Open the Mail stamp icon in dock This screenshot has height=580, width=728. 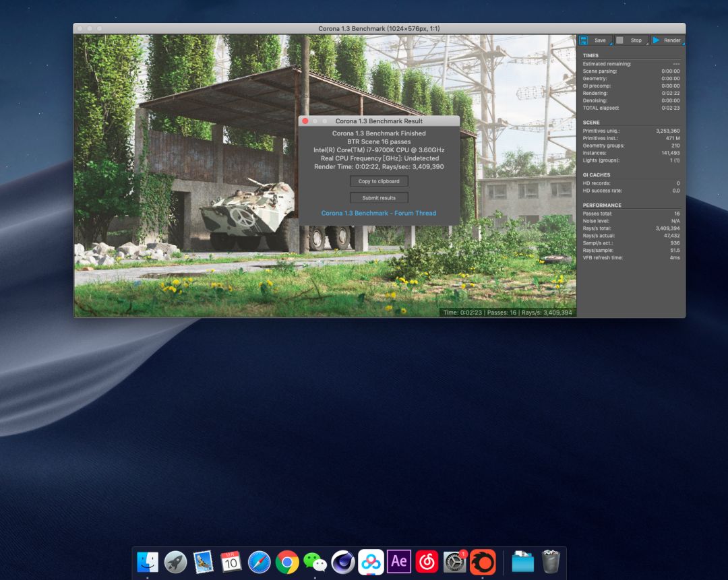(203, 561)
